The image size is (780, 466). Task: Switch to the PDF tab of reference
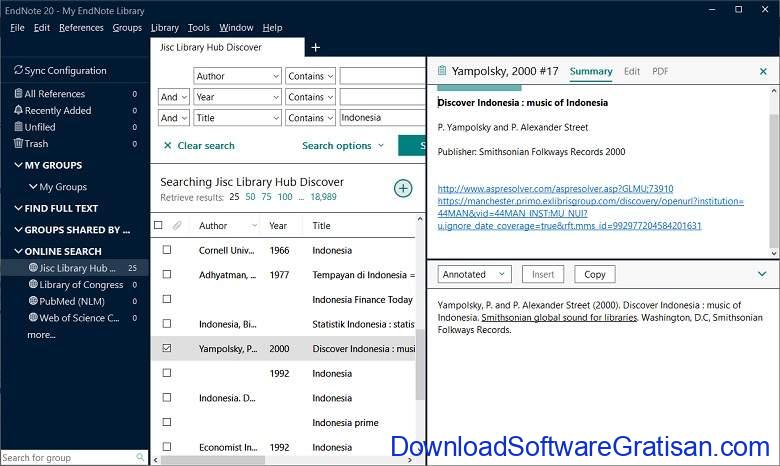pos(660,71)
